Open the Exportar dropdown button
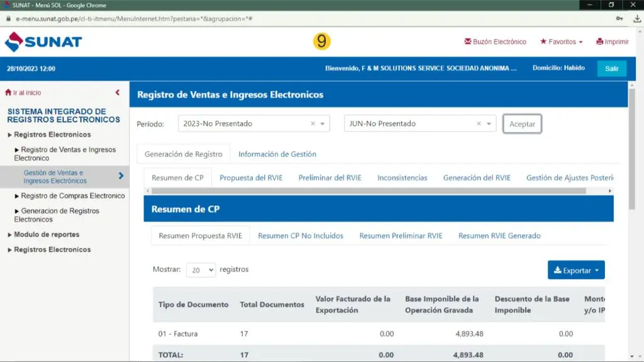The width and height of the screenshot is (644, 362). tap(576, 270)
